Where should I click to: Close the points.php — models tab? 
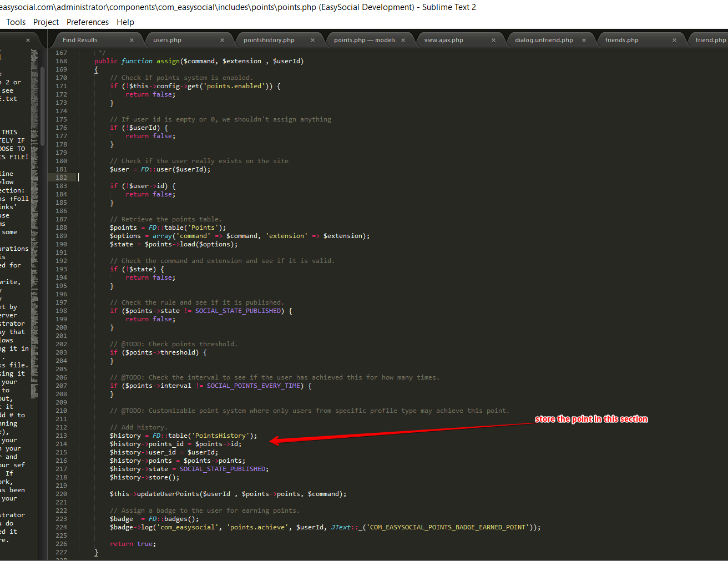pos(403,40)
